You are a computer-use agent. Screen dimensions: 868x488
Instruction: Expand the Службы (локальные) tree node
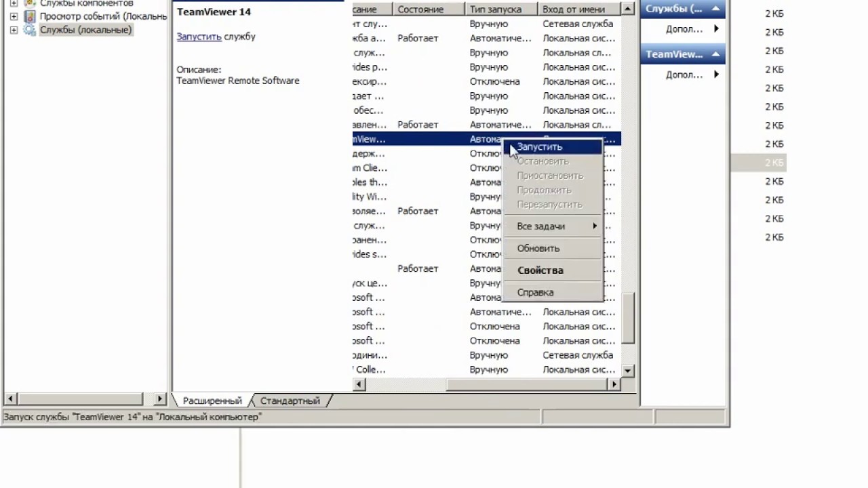(14, 30)
